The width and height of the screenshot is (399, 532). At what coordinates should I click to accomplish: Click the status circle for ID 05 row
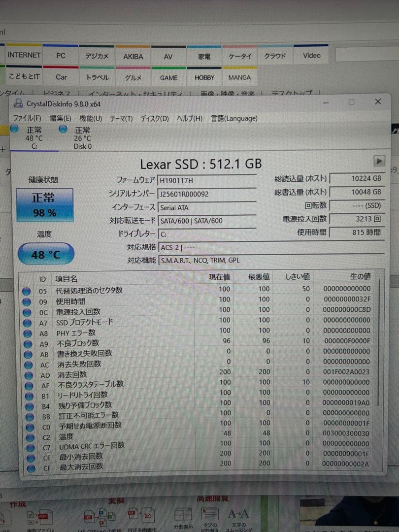[27, 291]
